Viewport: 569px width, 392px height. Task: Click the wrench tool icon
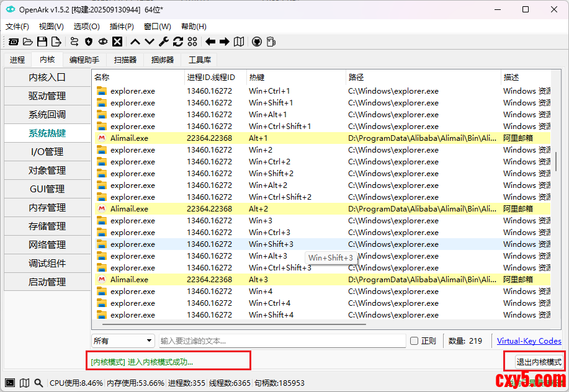pos(164,42)
